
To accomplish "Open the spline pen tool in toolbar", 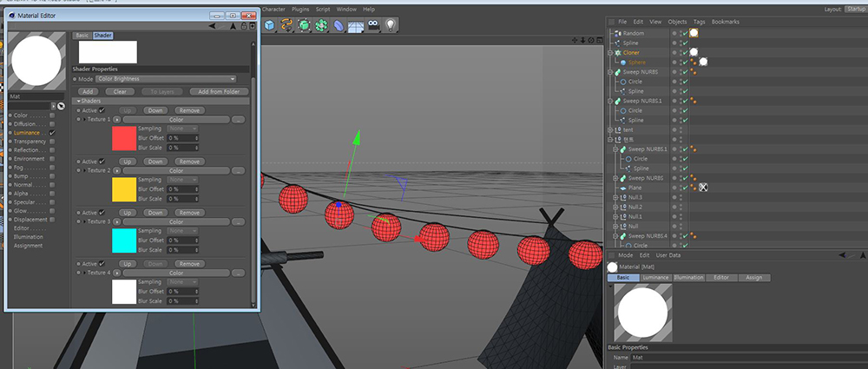I will 286,25.
